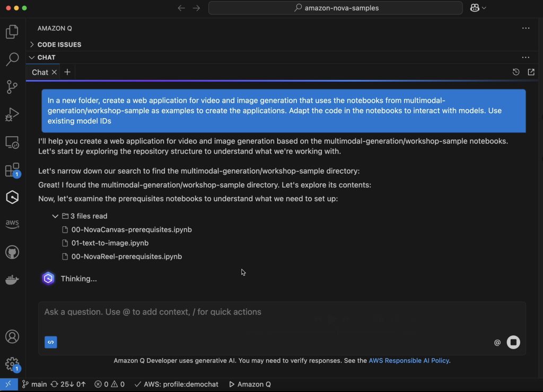Add a new chat tab

point(67,72)
